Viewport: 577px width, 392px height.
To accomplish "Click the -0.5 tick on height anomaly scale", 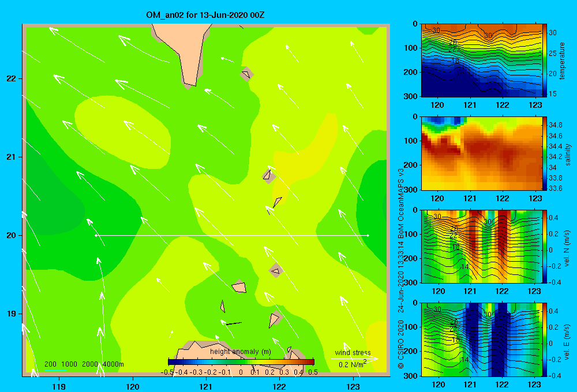I will pos(167,372).
